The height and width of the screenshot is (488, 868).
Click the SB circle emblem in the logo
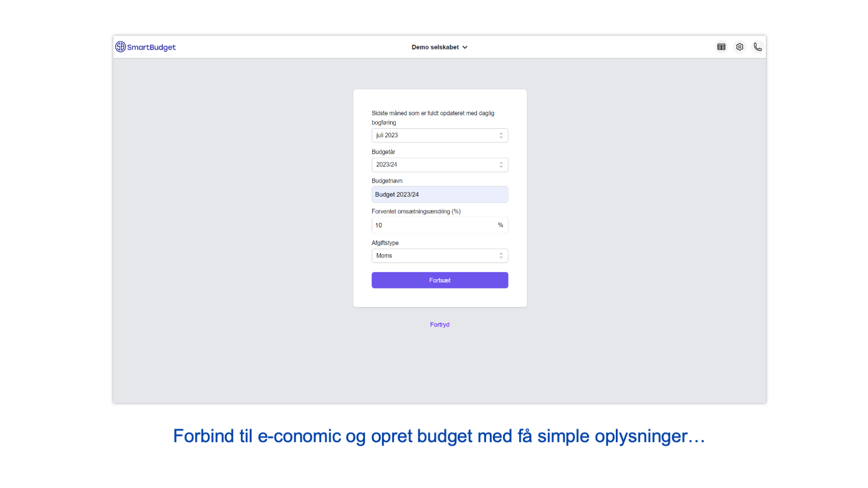pyautogui.click(x=120, y=46)
